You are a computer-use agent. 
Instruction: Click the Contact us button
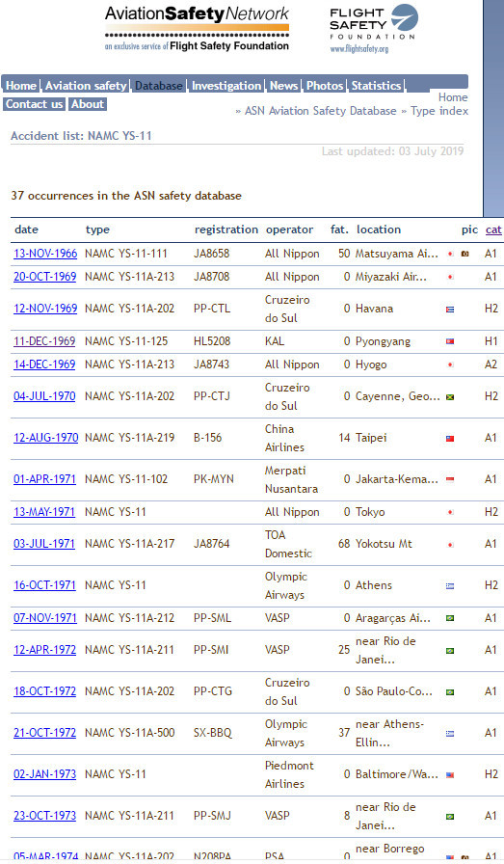point(34,104)
